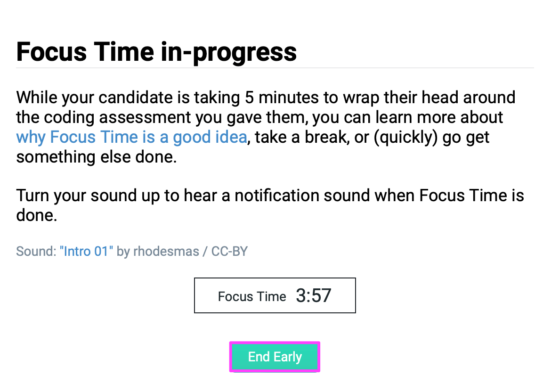
Task: Click the CC-BY license text
Action: pos(229,251)
